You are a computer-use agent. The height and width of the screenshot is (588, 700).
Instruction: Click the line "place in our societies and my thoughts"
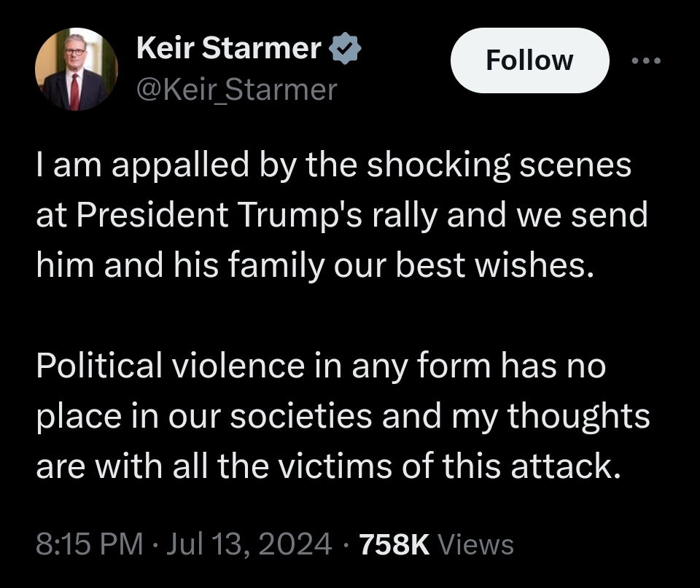click(x=343, y=416)
